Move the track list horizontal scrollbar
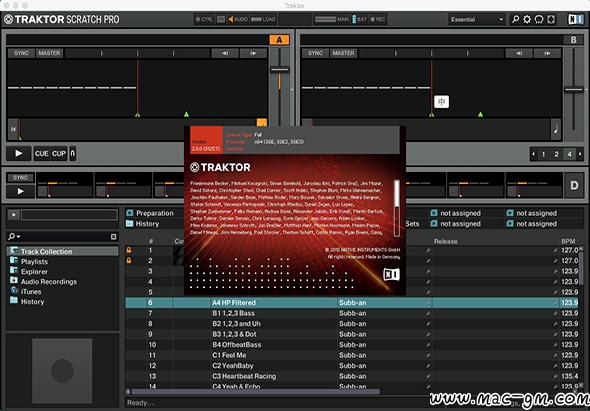The width and height of the screenshot is (590, 411). point(255,392)
